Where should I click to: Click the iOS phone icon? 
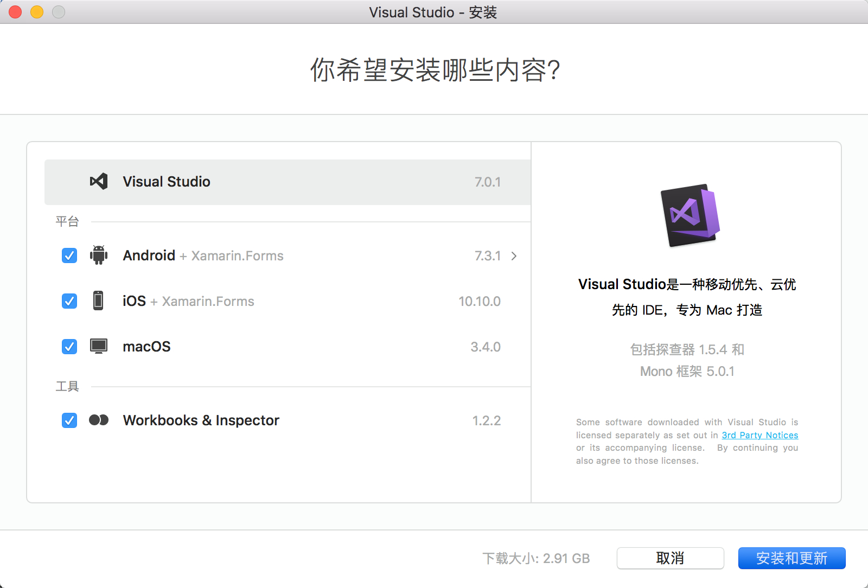pos(98,301)
